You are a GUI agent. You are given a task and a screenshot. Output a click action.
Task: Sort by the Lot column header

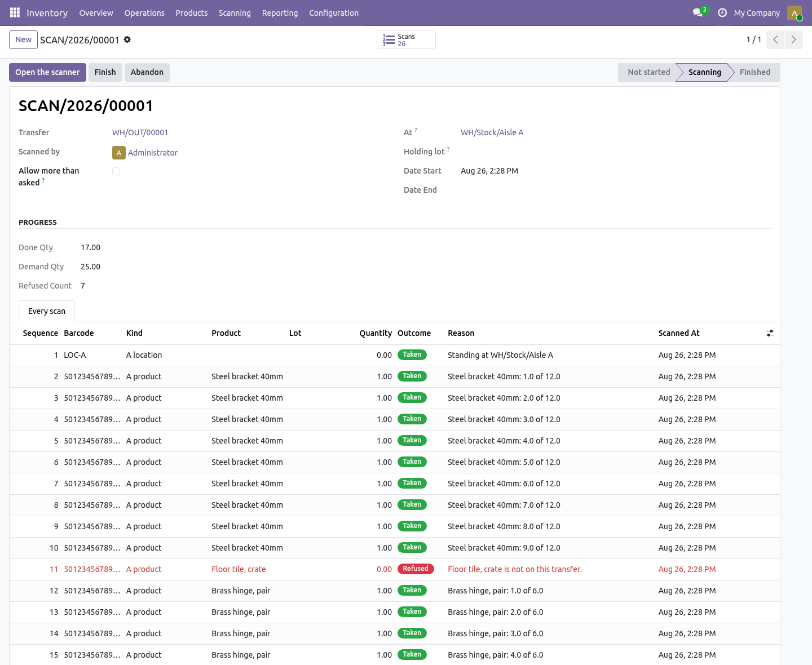[x=295, y=333]
